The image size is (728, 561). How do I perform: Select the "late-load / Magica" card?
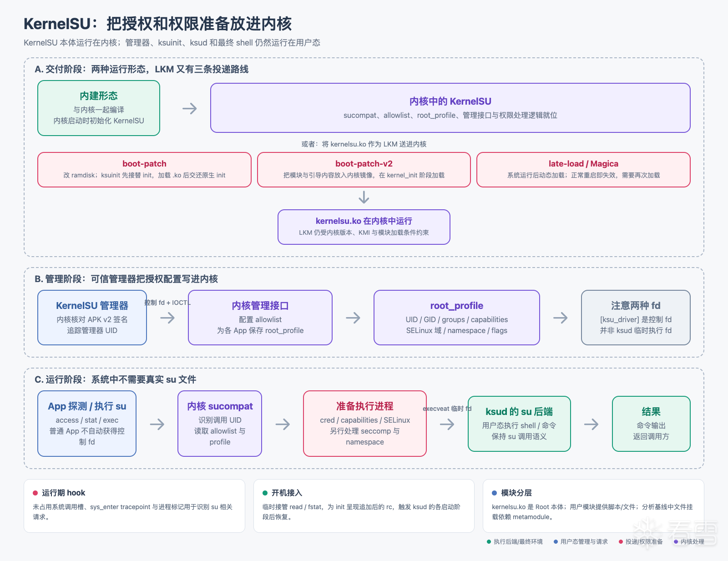click(x=583, y=170)
